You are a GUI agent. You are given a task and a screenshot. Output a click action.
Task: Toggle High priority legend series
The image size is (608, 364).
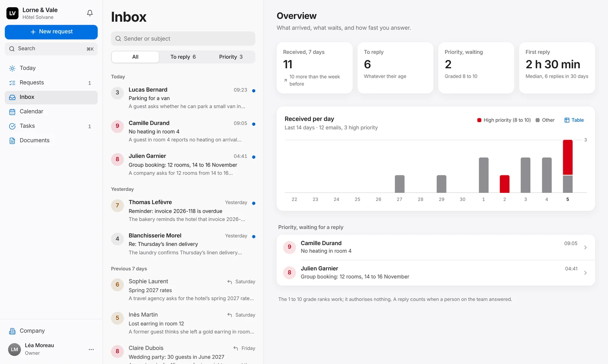[504, 120]
